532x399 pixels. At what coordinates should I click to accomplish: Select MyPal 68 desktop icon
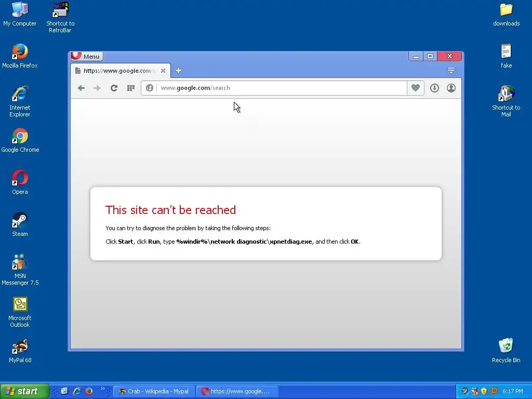[20, 351]
